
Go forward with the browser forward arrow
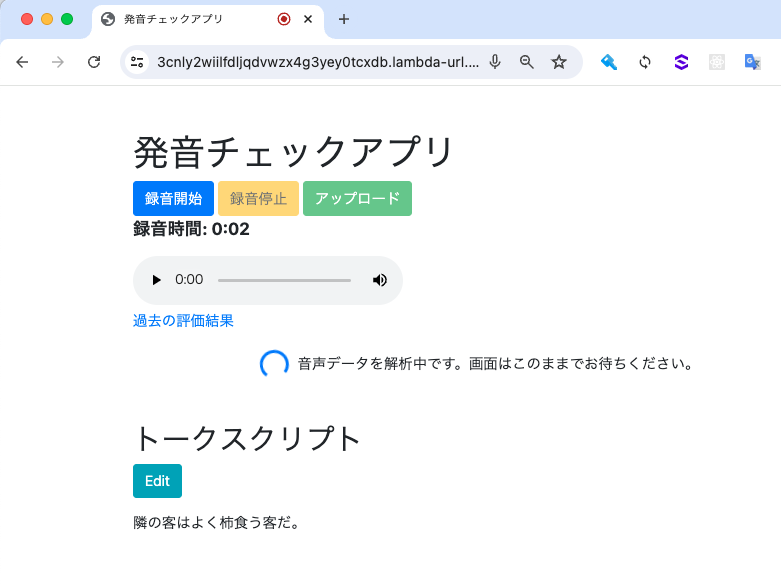point(58,62)
